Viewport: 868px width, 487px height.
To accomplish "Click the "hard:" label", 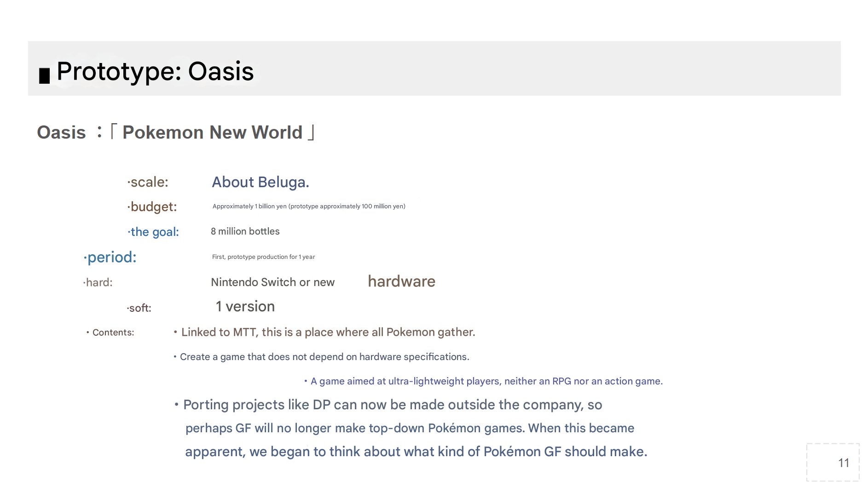I will [98, 282].
